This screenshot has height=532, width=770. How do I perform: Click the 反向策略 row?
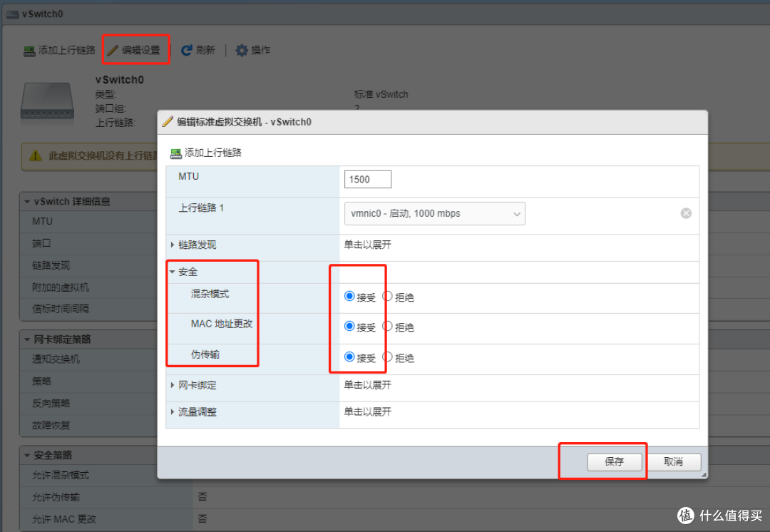click(x=88, y=404)
